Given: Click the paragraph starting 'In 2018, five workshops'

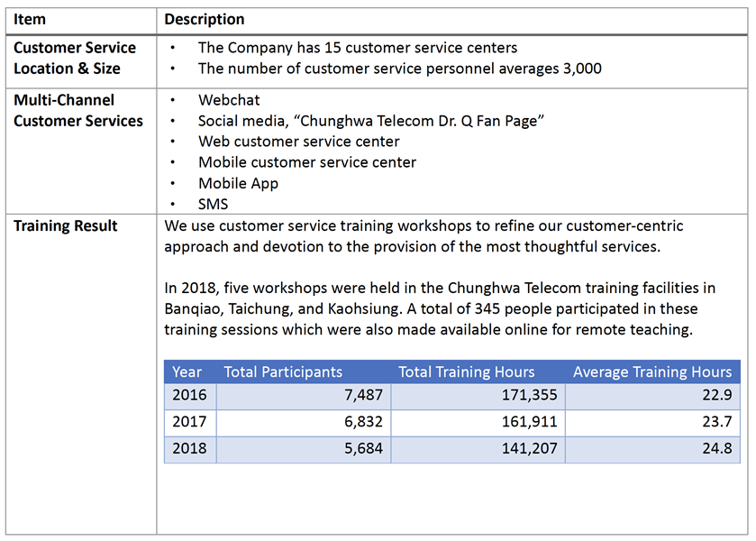Looking at the screenshot, I should click(440, 308).
